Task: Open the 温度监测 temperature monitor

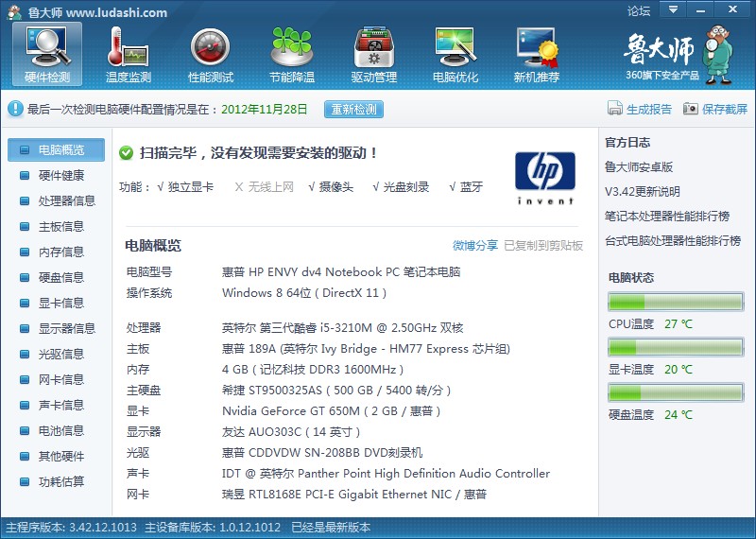Action: [129, 55]
